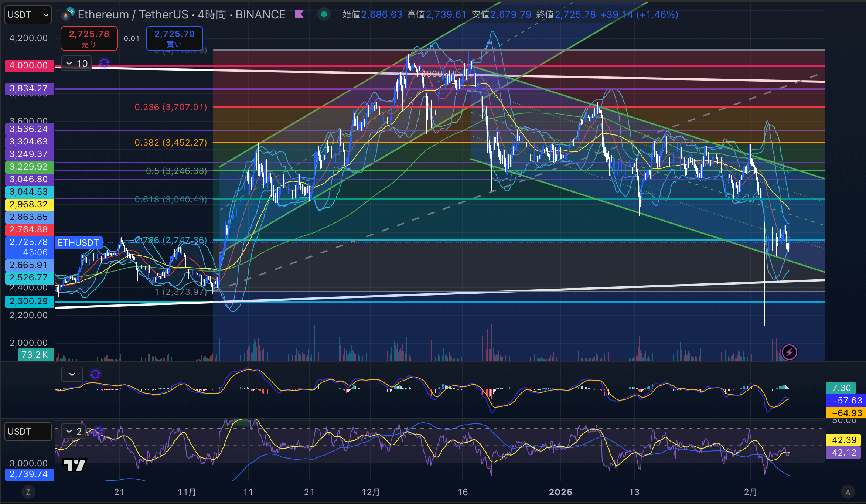Click the 3,044.53 cyan price label
The width and height of the screenshot is (866, 504).
click(x=29, y=192)
